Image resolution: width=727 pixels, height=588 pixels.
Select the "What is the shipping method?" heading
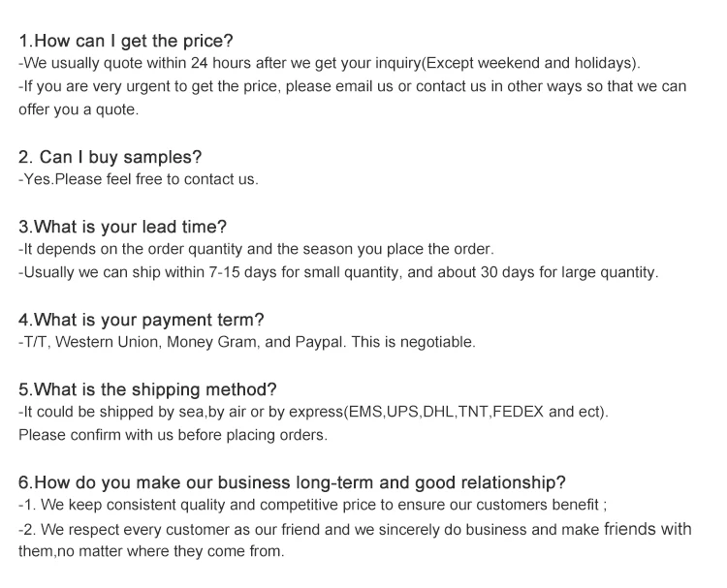147,389
